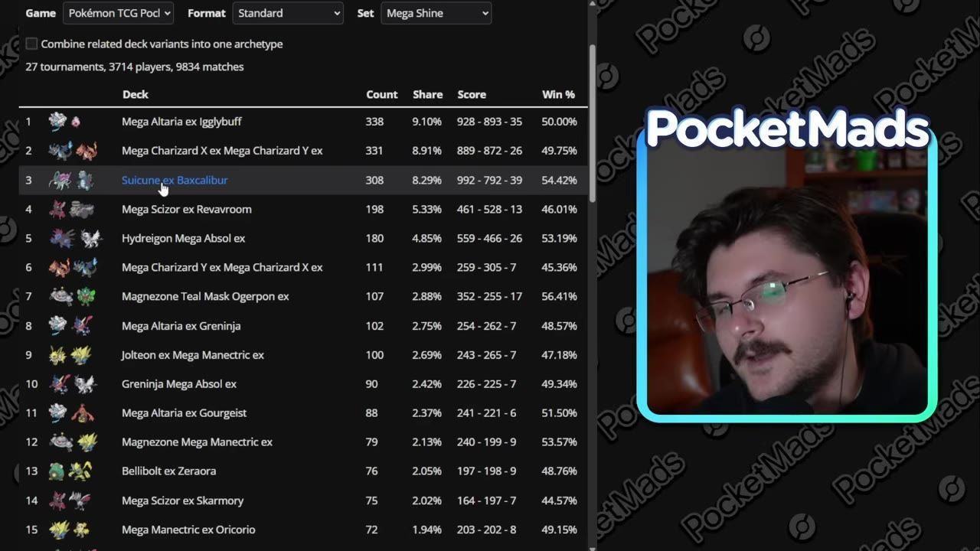Sort by the Score column header

pyautogui.click(x=472, y=94)
